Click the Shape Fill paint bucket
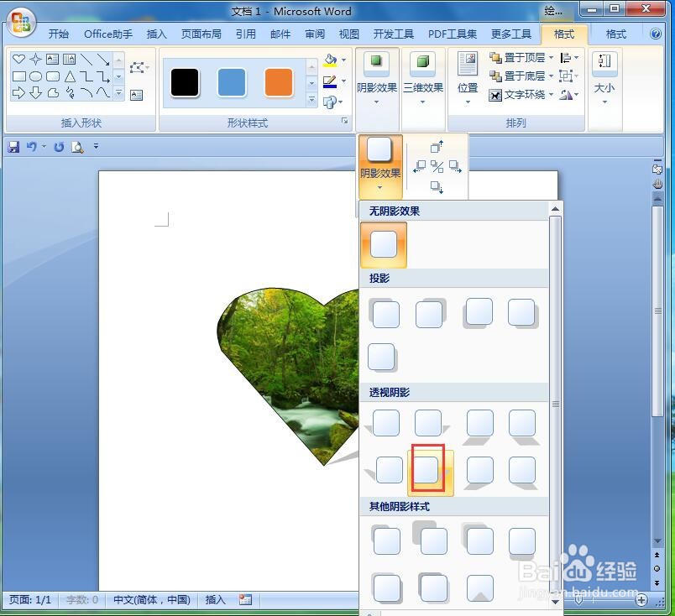675x616 pixels. (330, 60)
